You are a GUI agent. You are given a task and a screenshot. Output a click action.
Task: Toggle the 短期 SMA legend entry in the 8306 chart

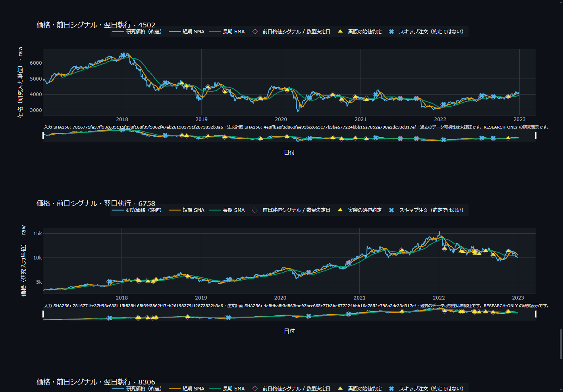click(187, 388)
